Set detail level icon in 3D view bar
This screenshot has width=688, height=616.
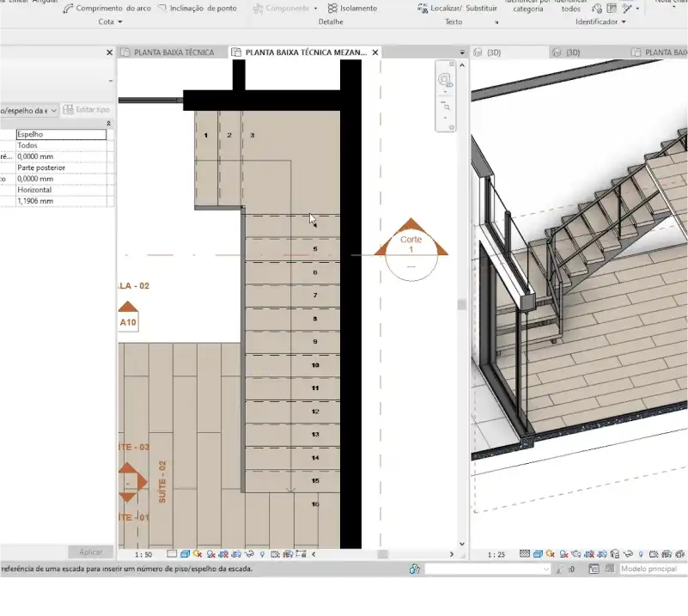tap(525, 553)
